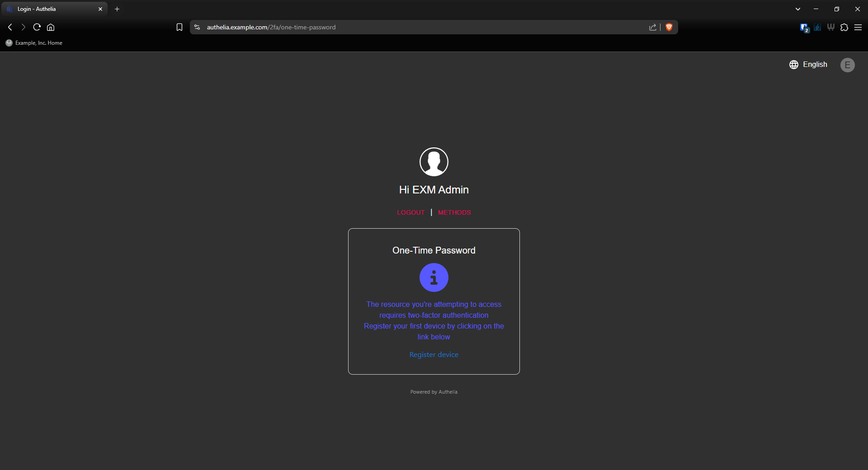The width and height of the screenshot is (868, 470).
Task: Reload the Authelia page
Action: pyautogui.click(x=37, y=27)
